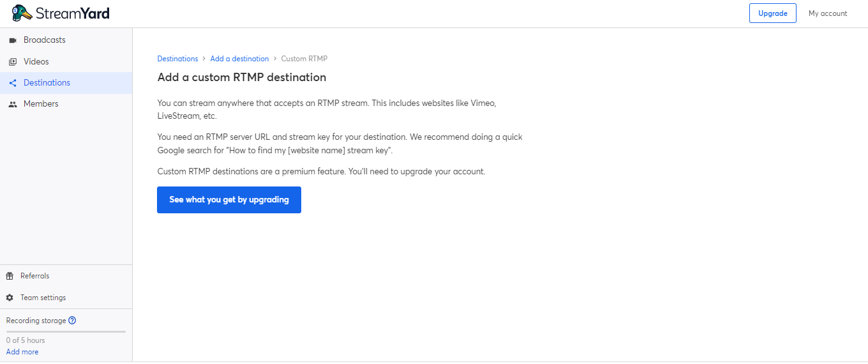868x364 pixels.
Task: Click the Custom RTMP breadcrumb text
Action: [304, 59]
